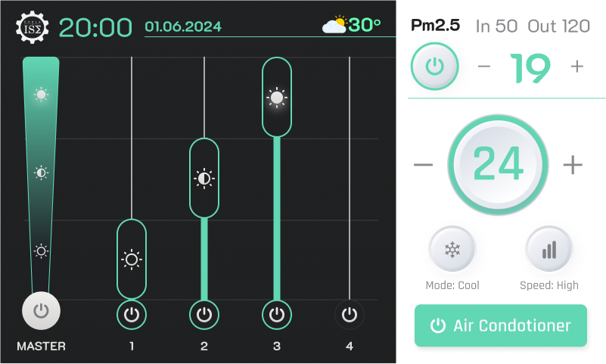Toggle the MASTER power button
This screenshot has height=364, width=606.
41,310
